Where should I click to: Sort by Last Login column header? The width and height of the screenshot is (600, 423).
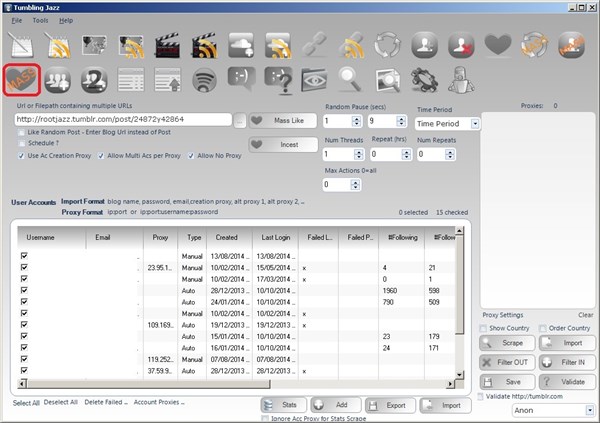(276, 237)
